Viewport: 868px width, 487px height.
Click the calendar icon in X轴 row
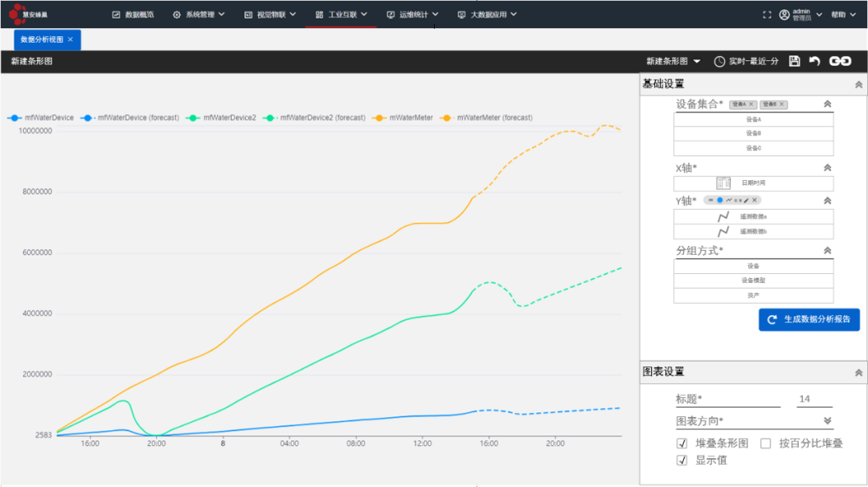click(723, 183)
